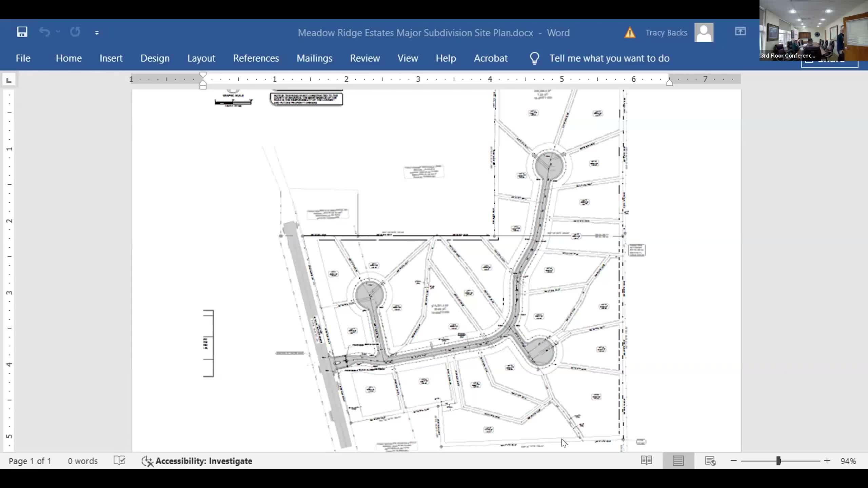Click Tell me what you want field
This screenshot has height=488, width=868.
pyautogui.click(x=609, y=58)
